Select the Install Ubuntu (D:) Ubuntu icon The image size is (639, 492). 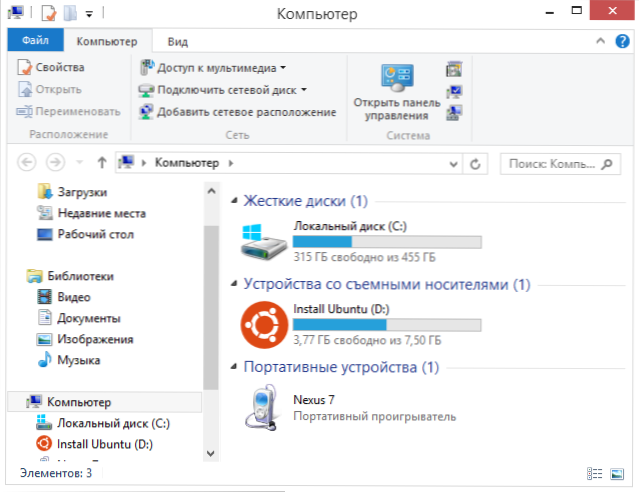click(x=264, y=325)
